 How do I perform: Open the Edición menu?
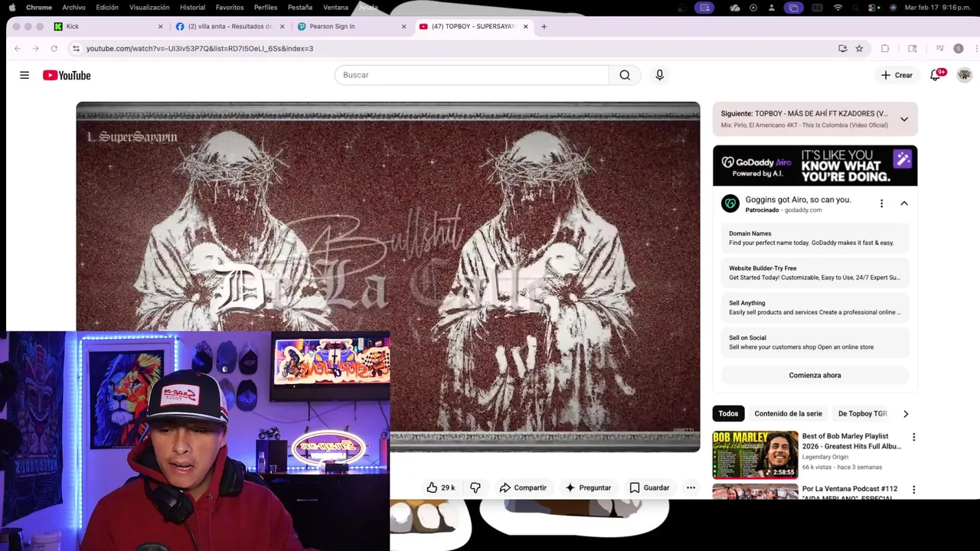coord(107,8)
